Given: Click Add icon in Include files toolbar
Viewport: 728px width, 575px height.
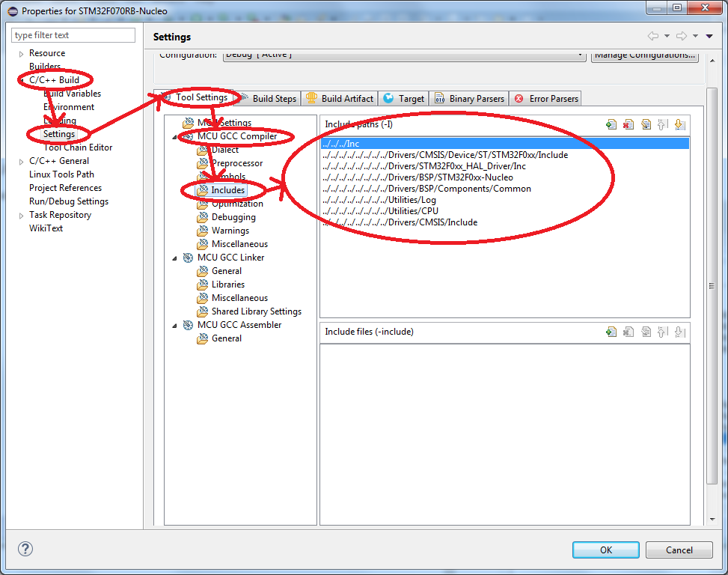Looking at the screenshot, I should click(611, 332).
